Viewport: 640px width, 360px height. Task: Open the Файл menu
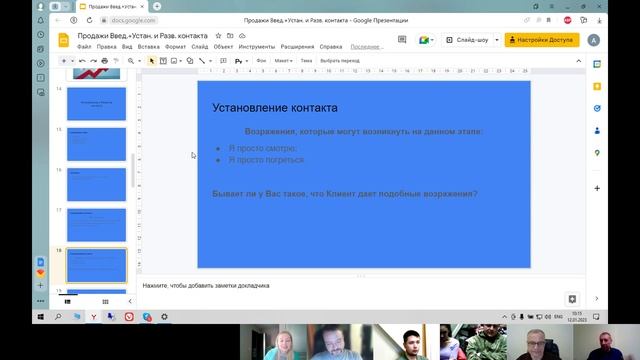point(84,47)
